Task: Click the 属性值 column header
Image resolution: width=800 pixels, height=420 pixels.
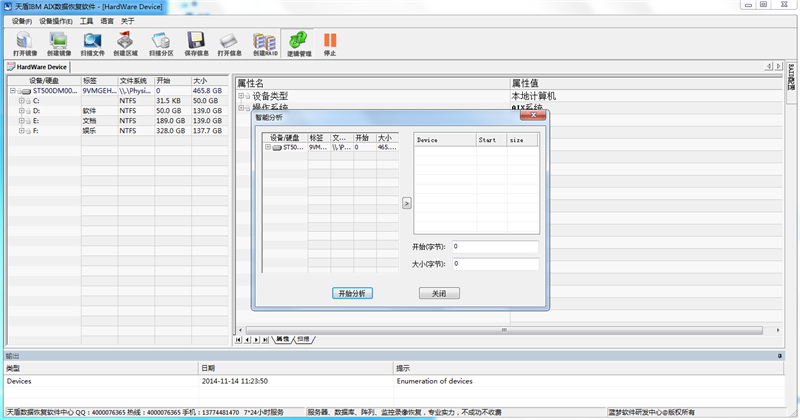Action: point(646,83)
